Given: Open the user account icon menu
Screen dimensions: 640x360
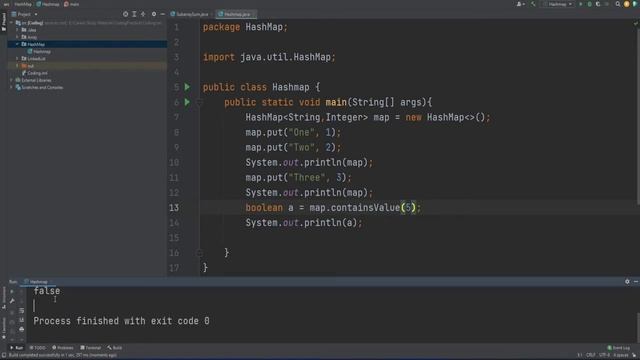Looking at the screenshot, I should pyautogui.click(x=520, y=4).
